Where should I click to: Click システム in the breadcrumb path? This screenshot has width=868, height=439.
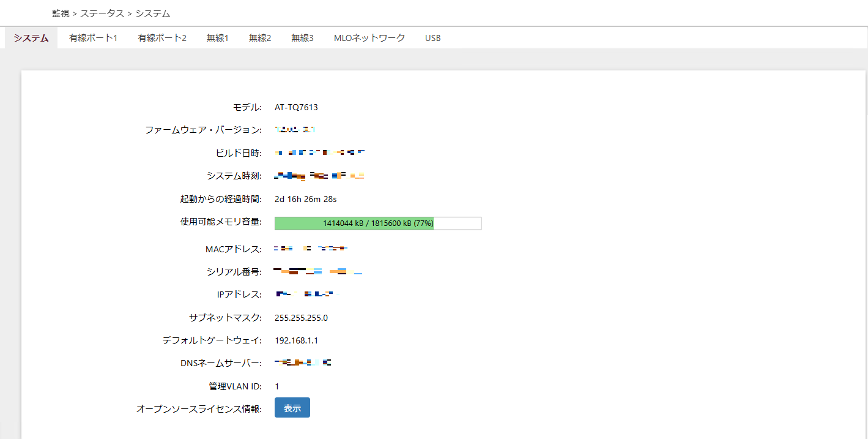coord(153,13)
